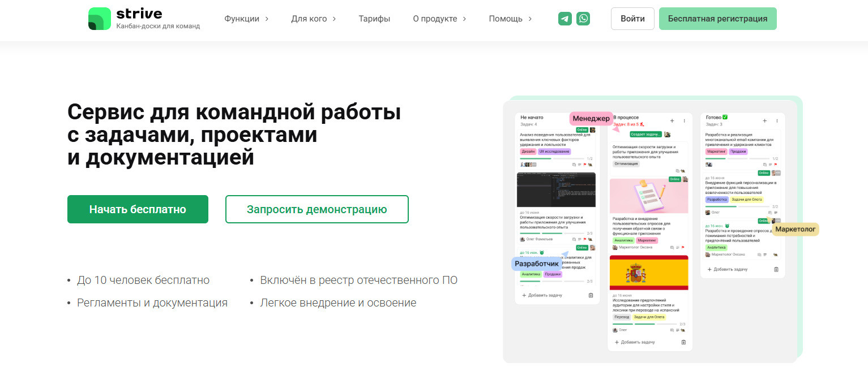Select the В процессе column title

pos(626,118)
